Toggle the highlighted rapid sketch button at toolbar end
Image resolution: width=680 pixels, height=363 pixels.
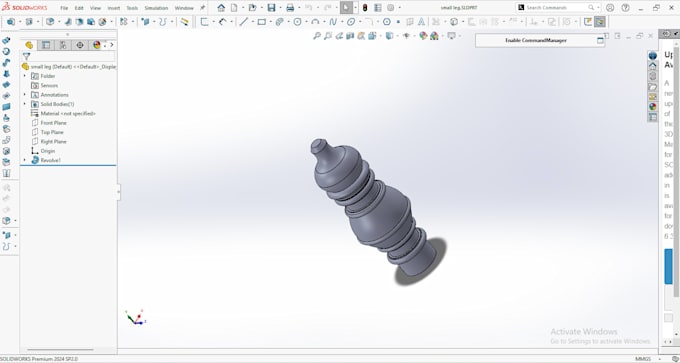pyautogui.click(x=600, y=22)
